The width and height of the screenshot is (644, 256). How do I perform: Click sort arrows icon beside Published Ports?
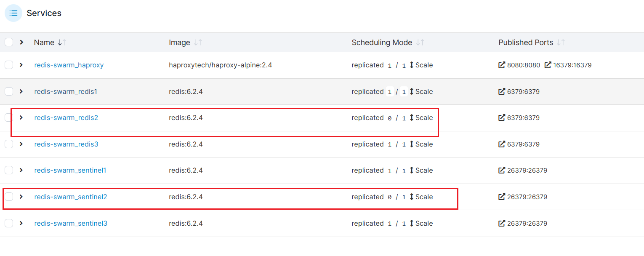pyautogui.click(x=561, y=43)
